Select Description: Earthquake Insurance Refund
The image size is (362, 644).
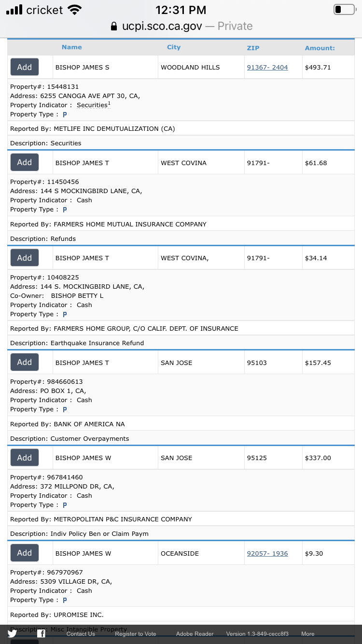pyautogui.click(x=77, y=343)
